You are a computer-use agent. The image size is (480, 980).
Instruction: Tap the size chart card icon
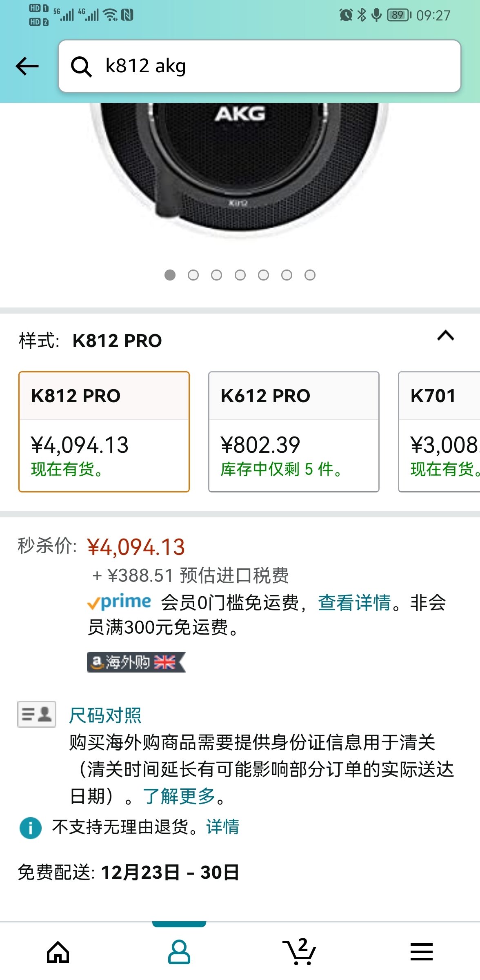pyautogui.click(x=37, y=714)
